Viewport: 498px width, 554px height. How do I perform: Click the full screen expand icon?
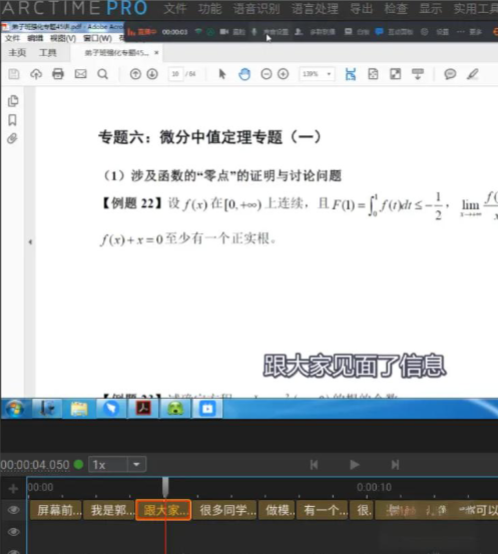click(395, 74)
